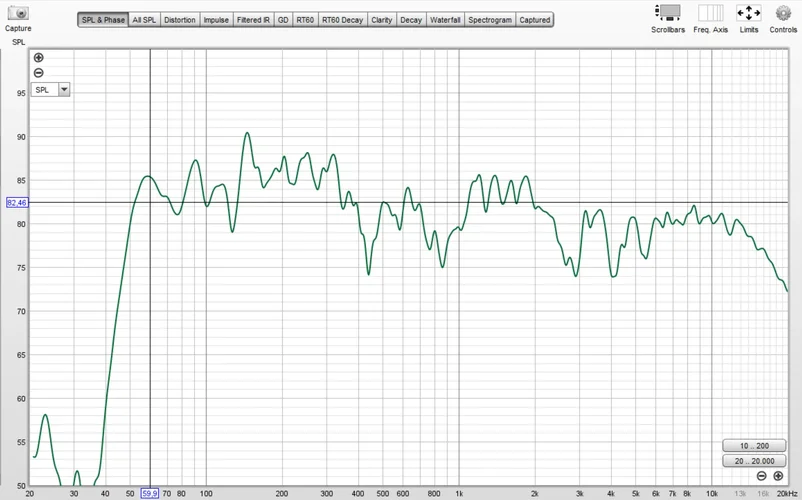This screenshot has width=802, height=500.
Task: Switch to the All SPL tab
Action: coord(144,20)
